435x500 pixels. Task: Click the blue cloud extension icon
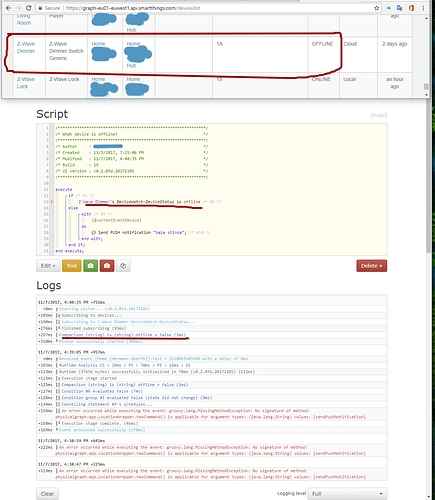[389, 8]
